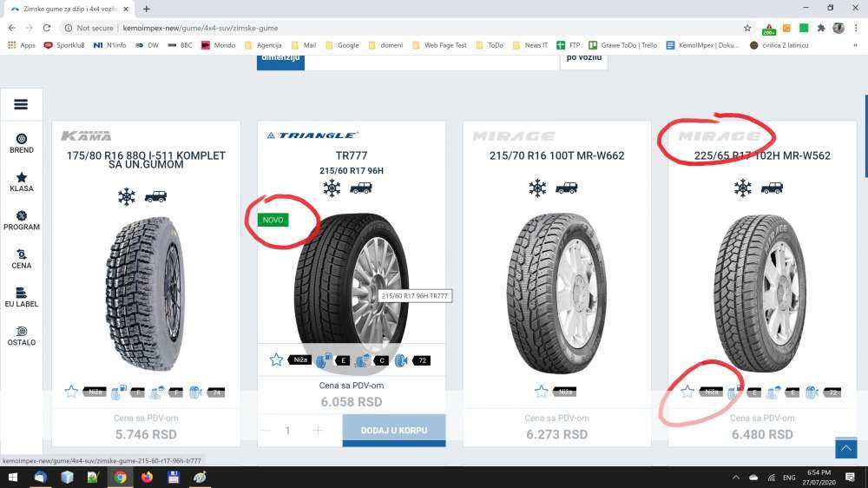Open the CENA price filter
Screen dimensions: 868x488
coord(22,259)
